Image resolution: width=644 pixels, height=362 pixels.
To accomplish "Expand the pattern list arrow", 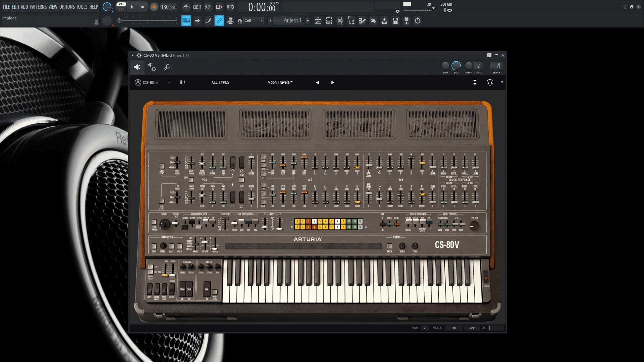I will point(270,21).
